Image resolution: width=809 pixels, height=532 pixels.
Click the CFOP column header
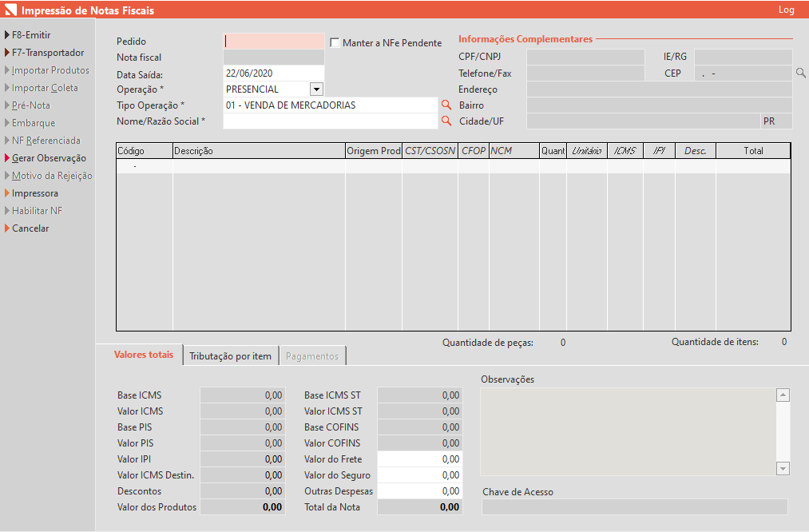click(x=474, y=151)
